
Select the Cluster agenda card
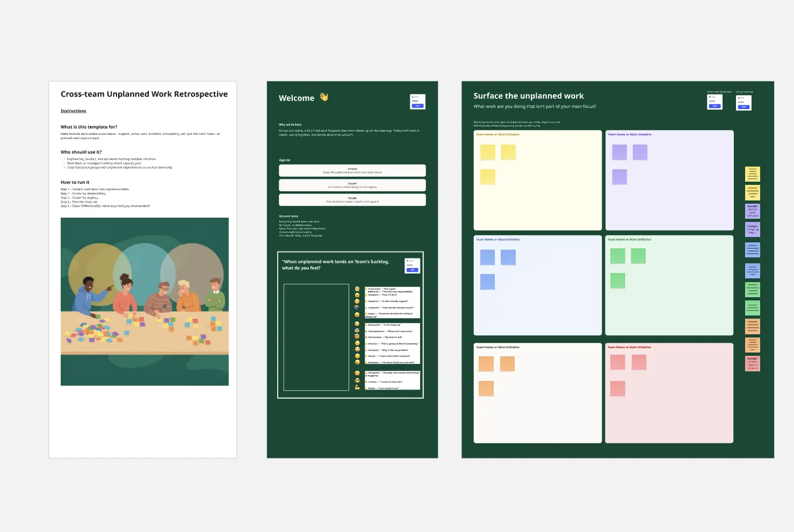coord(352,185)
